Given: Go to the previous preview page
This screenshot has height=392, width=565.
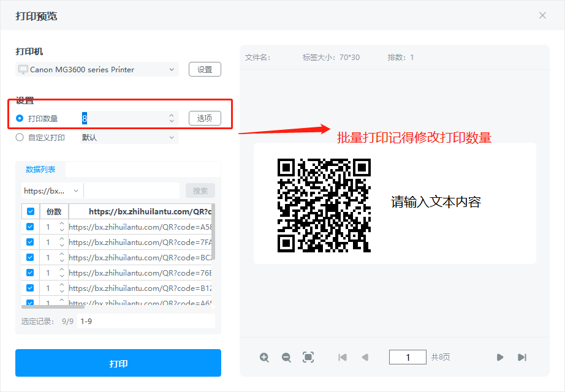Looking at the screenshot, I should point(365,357).
